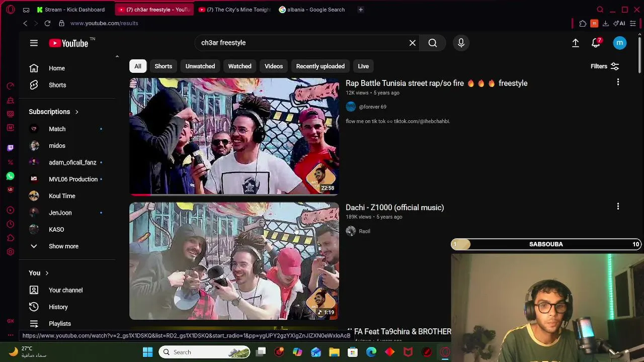Switch to The City's Mine Tonight tab

[x=235, y=10]
